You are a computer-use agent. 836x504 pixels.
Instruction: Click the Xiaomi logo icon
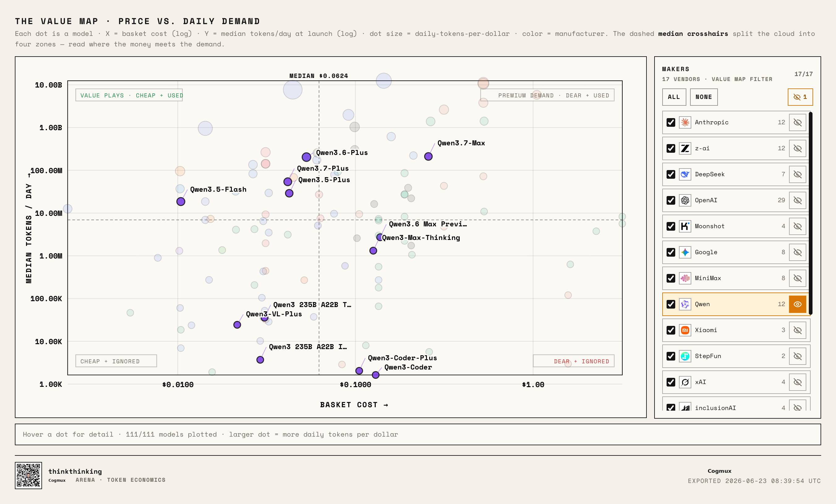click(685, 330)
